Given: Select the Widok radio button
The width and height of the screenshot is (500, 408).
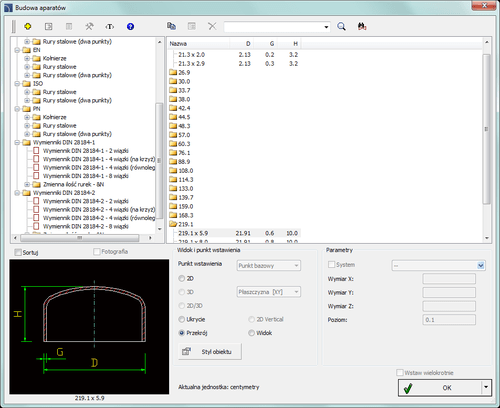Looking at the screenshot, I should click(x=251, y=333).
